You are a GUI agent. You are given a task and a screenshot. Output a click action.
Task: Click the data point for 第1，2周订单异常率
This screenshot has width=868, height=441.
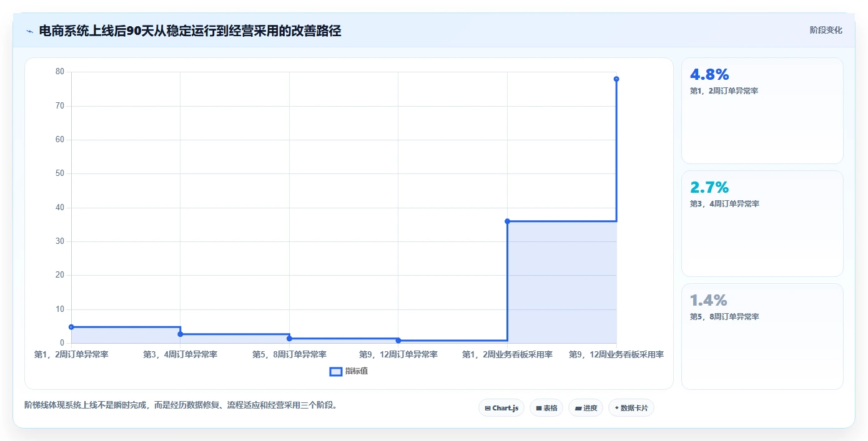pyautogui.click(x=71, y=327)
